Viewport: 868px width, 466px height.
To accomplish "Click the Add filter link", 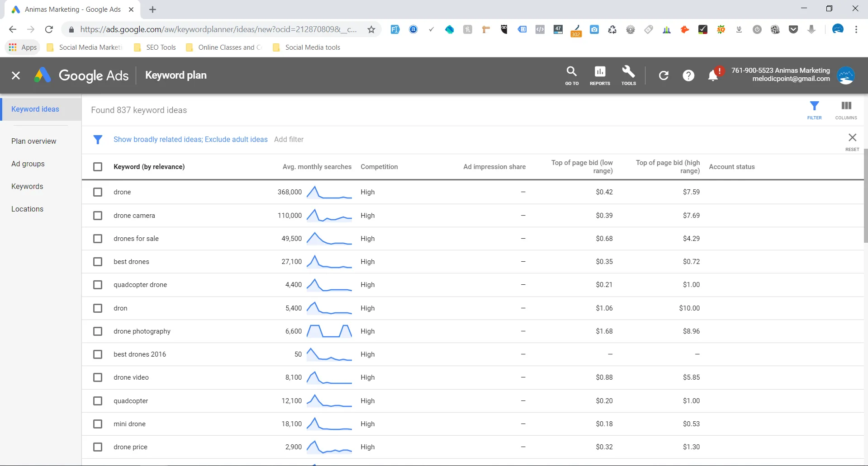I will [x=289, y=139].
